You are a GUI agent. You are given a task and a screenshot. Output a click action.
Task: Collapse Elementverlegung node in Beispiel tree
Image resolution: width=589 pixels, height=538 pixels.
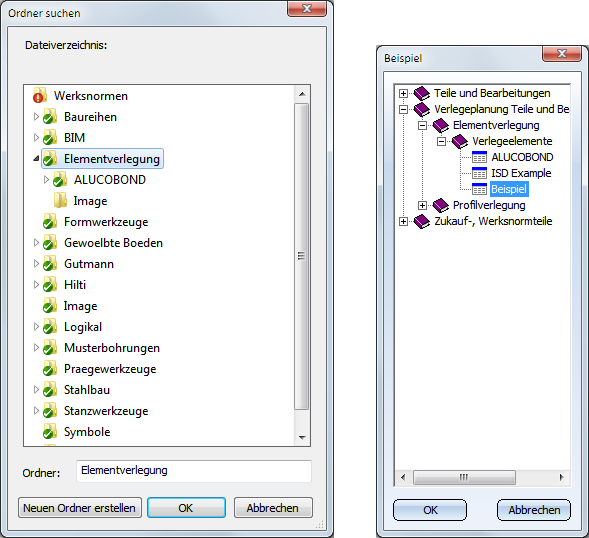[x=423, y=125]
